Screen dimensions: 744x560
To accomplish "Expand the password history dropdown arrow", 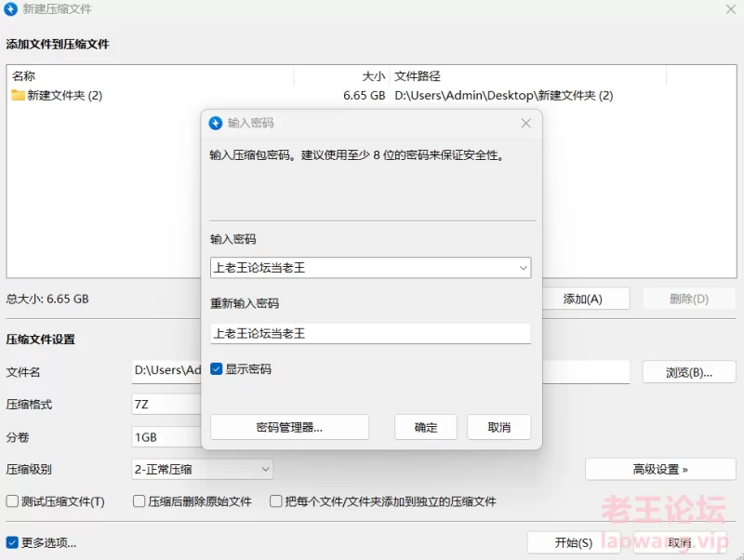I will [x=523, y=268].
